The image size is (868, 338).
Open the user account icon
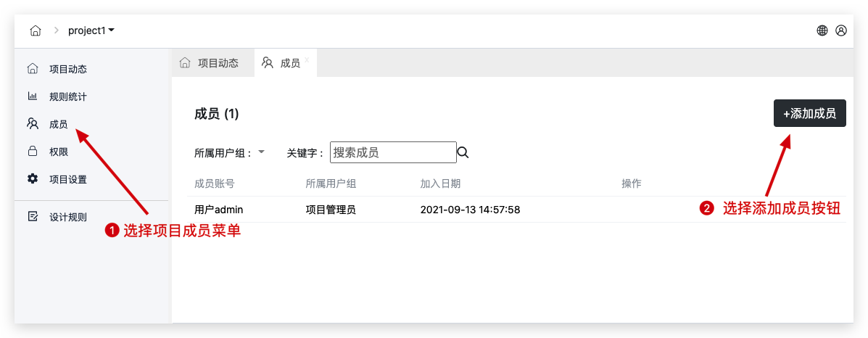coord(841,30)
